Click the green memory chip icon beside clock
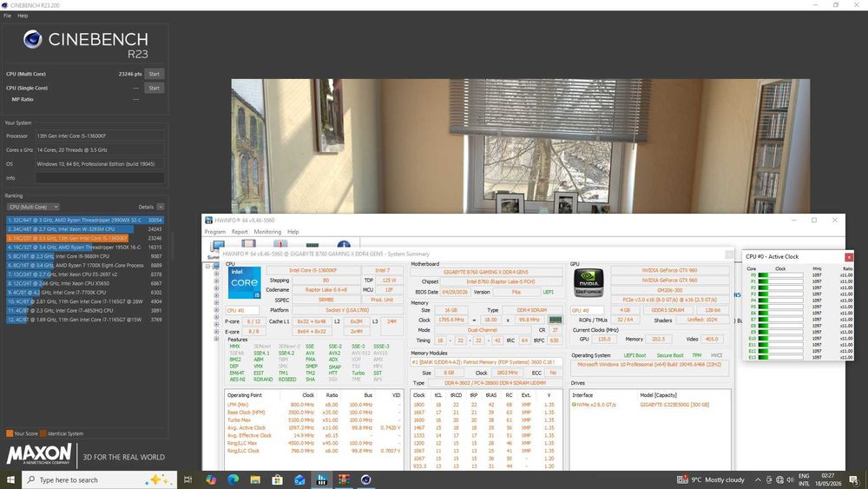 coord(555,320)
